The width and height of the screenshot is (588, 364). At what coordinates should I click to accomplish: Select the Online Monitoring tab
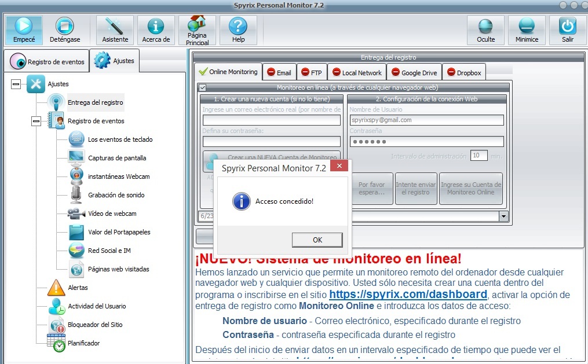228,72
